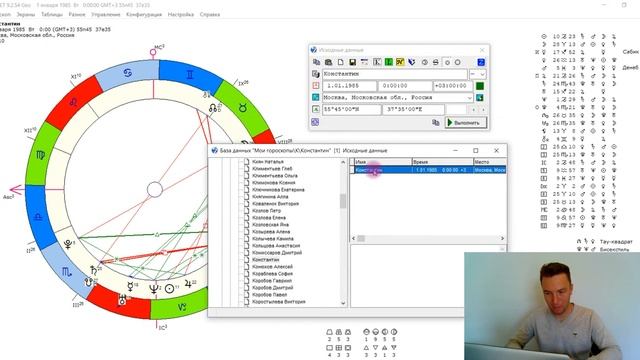The width and height of the screenshot is (640, 360).
Task: Click the time field showing 0:00:00
Action: [405, 86]
